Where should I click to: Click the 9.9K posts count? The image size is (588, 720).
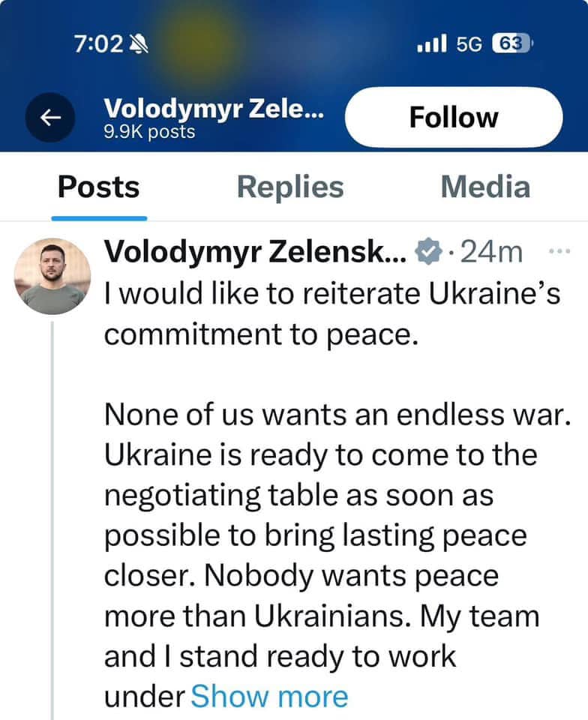tap(149, 132)
